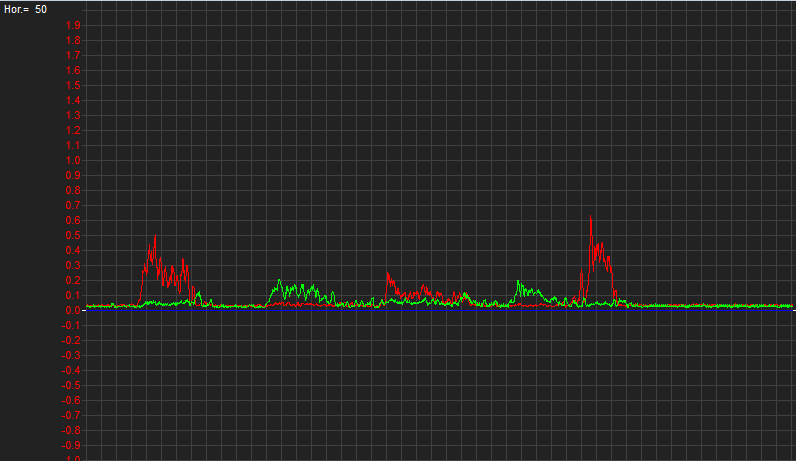
Task: Click the -0.3 axis label
Action: 73,355
